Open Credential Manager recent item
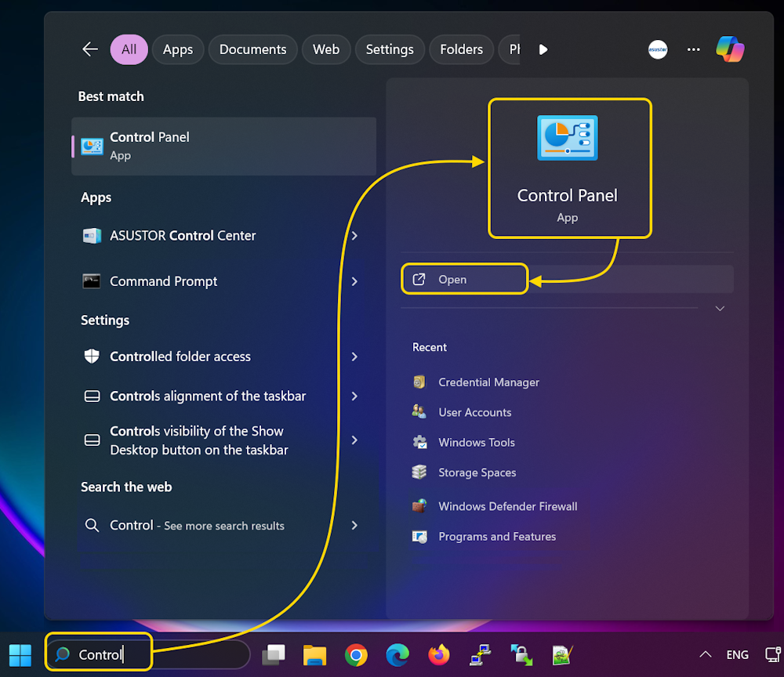Image resolution: width=784 pixels, height=677 pixels. (488, 382)
